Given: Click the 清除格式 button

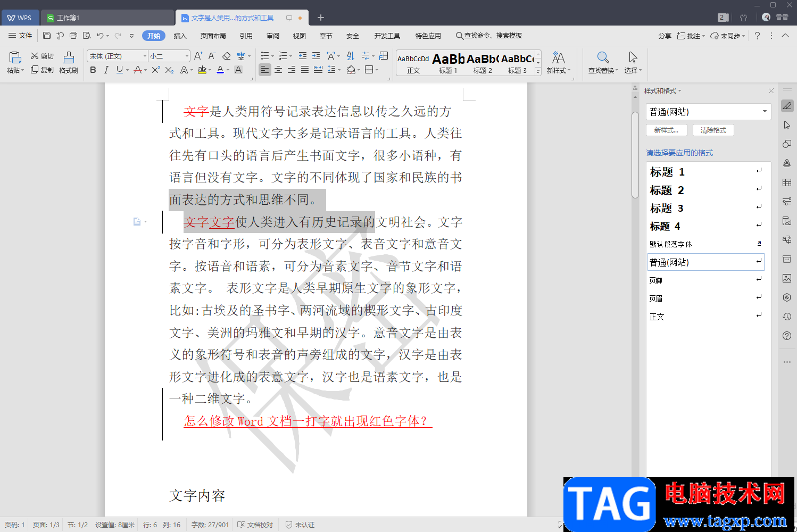Looking at the screenshot, I should coord(713,130).
